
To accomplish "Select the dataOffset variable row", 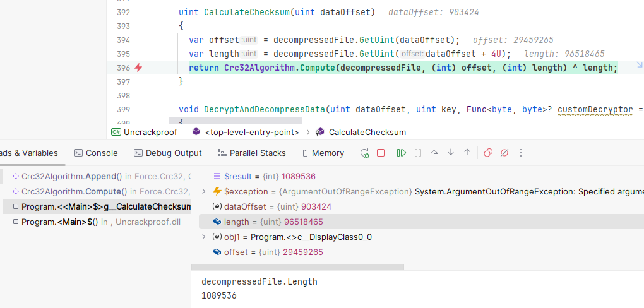I will click(278, 206).
